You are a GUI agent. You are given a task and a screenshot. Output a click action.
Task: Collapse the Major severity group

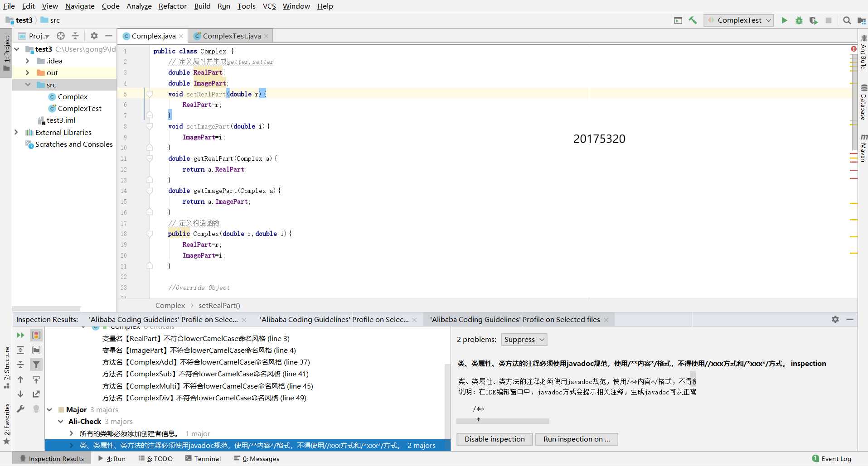pos(49,409)
